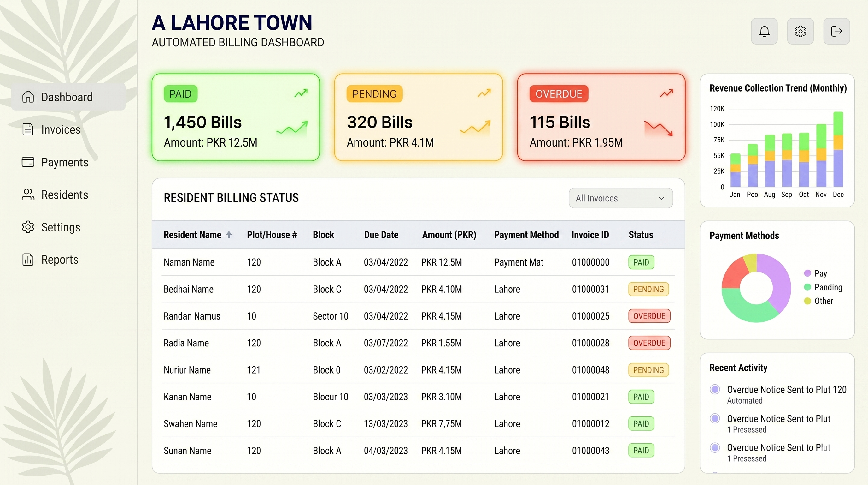The width and height of the screenshot is (868, 485).
Task: Click the Residents people icon
Action: (x=28, y=195)
